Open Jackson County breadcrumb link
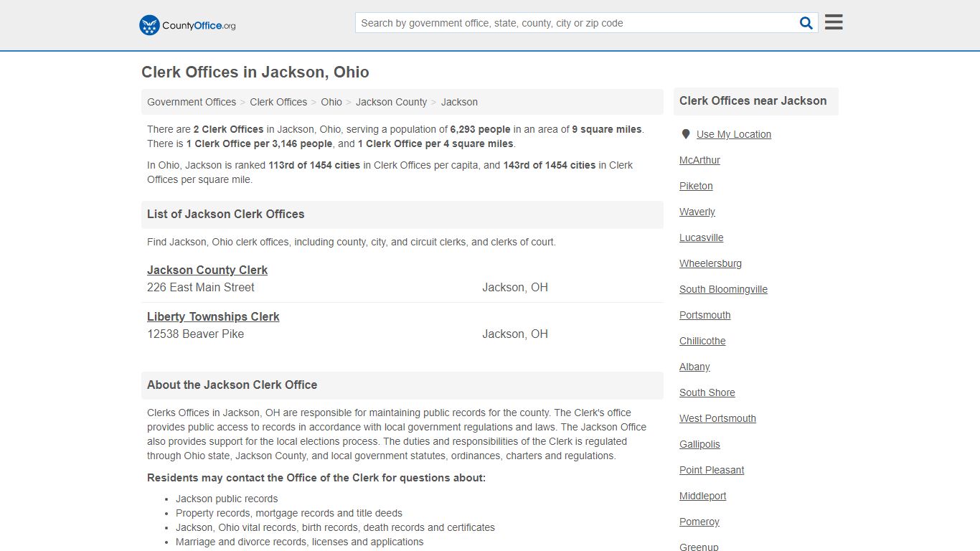Viewport: 980px width, 551px height. click(x=391, y=102)
